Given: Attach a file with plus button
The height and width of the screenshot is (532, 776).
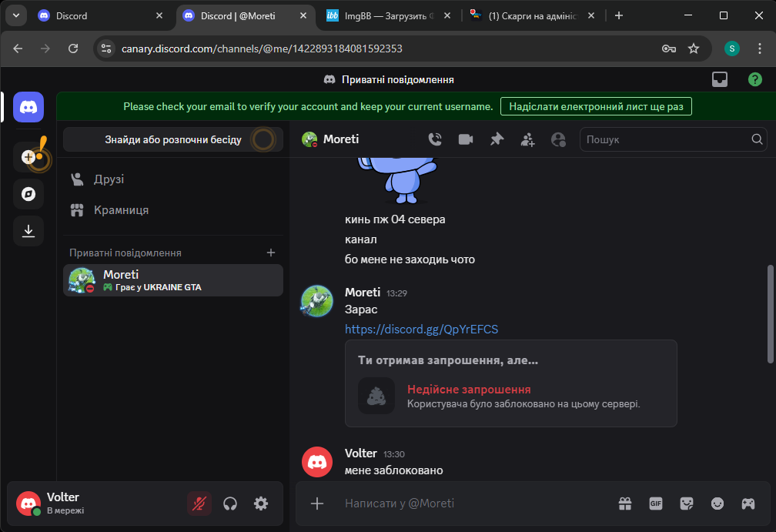Looking at the screenshot, I should pyautogui.click(x=317, y=504).
